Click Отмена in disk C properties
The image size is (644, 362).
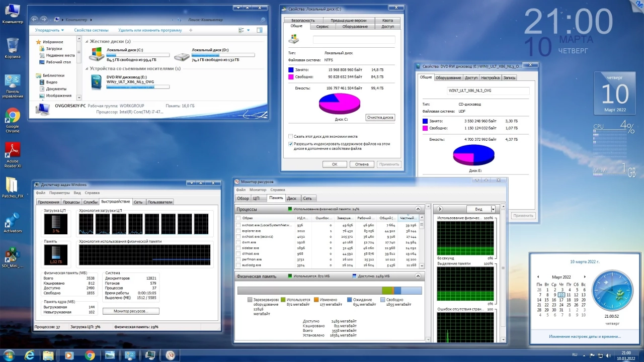point(362,164)
